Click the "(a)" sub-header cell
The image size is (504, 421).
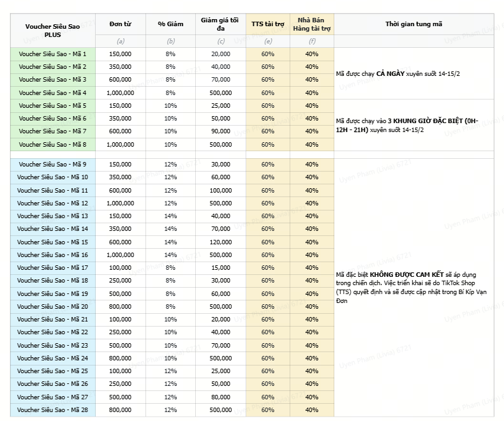coord(121,41)
